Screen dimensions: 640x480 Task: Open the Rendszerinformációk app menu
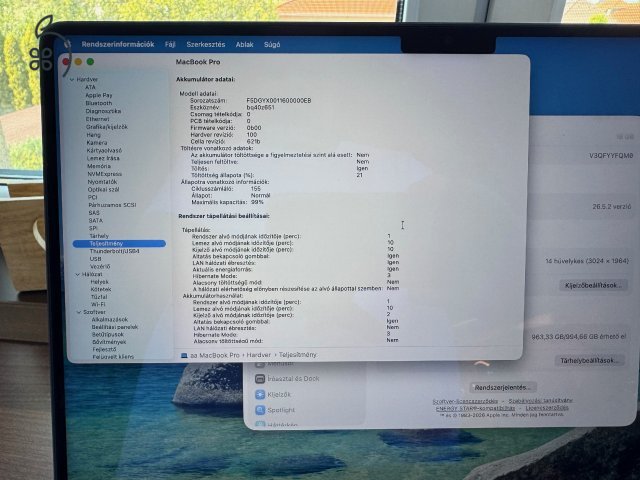pos(118,44)
